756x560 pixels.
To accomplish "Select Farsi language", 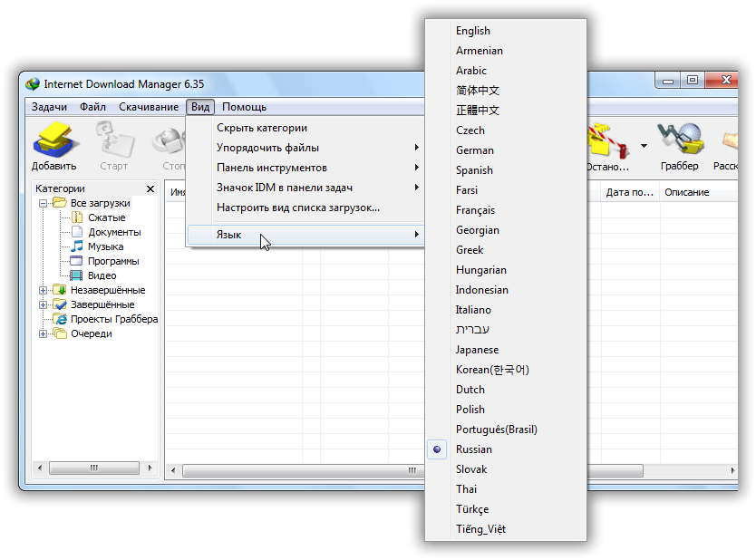I will tap(506, 190).
